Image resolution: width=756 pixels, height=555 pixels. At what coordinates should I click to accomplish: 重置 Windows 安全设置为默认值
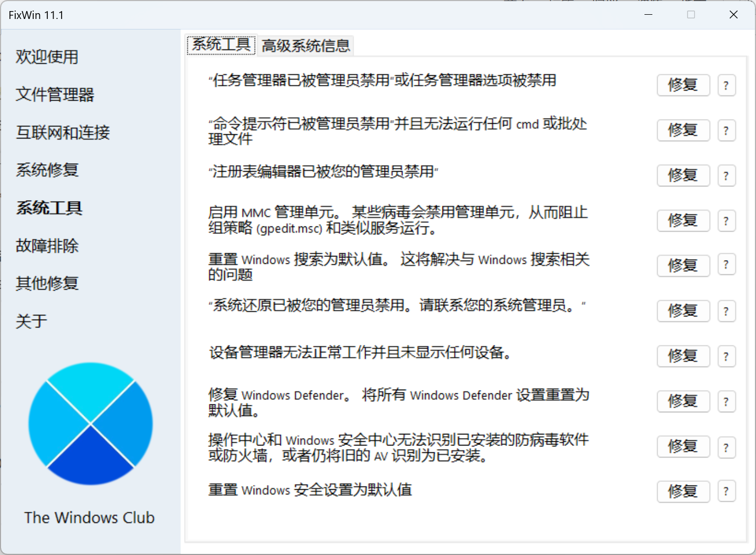click(683, 491)
